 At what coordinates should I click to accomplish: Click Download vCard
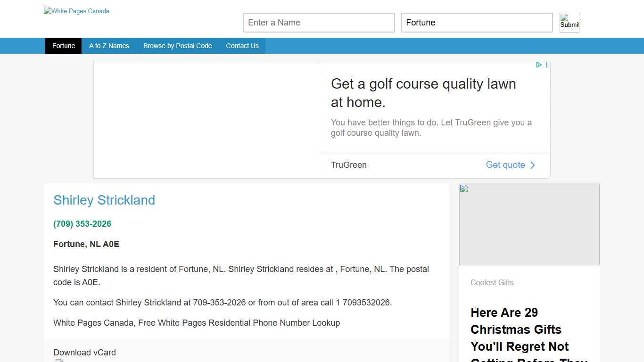84,353
